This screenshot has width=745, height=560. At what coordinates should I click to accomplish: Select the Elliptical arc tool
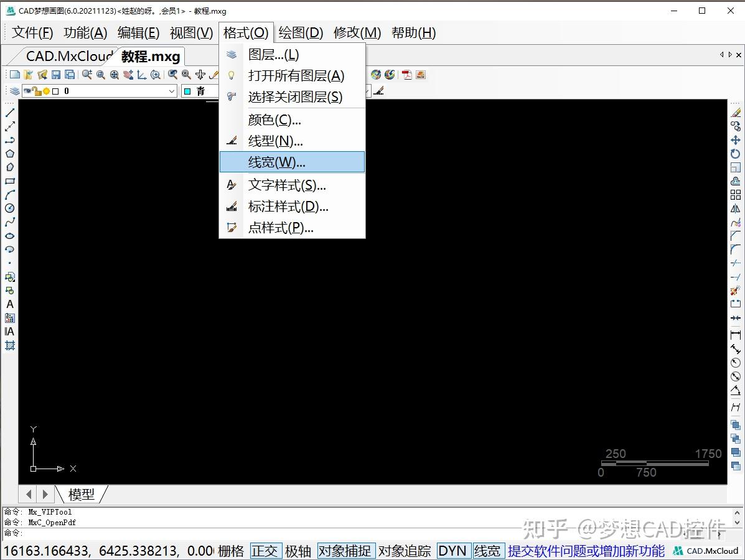9,250
